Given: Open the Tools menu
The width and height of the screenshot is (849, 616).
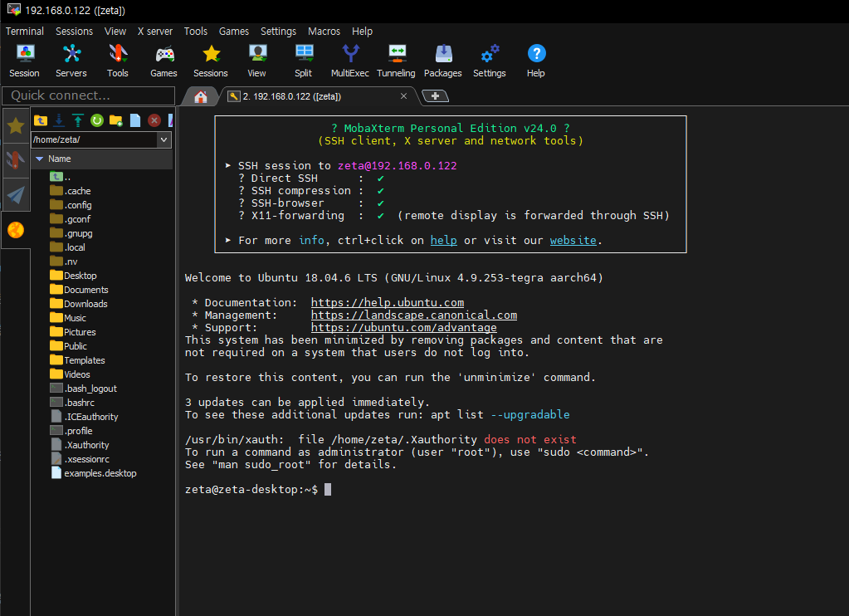Looking at the screenshot, I should coord(196,32).
